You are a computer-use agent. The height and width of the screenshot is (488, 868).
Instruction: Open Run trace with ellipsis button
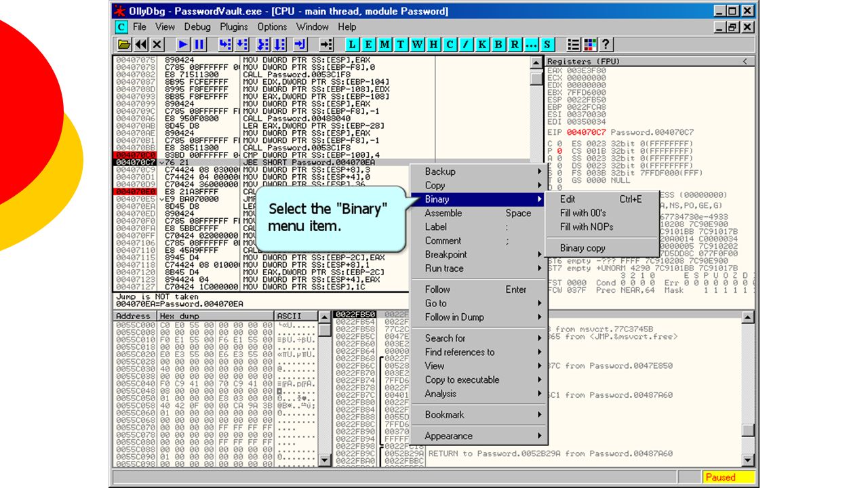coord(531,45)
